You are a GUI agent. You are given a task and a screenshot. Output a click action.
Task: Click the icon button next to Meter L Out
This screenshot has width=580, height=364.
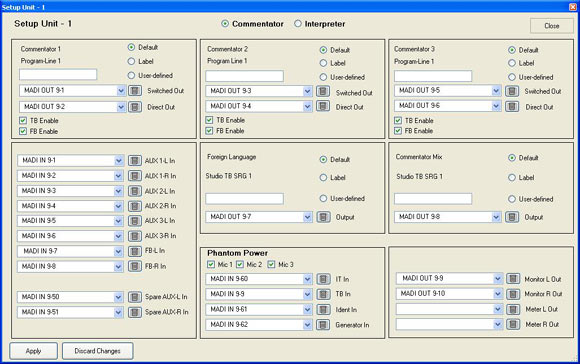click(513, 309)
